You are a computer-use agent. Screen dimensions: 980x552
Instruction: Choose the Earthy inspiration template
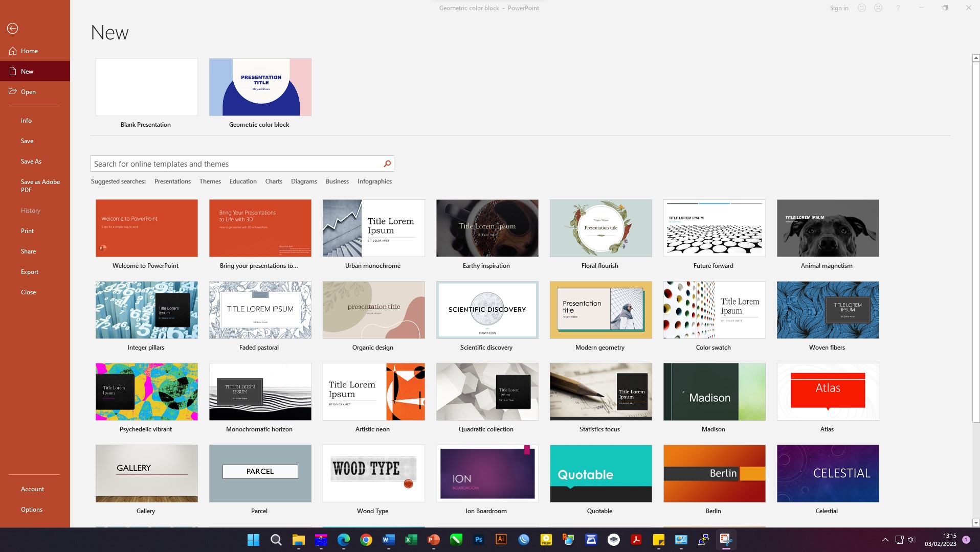487,228
